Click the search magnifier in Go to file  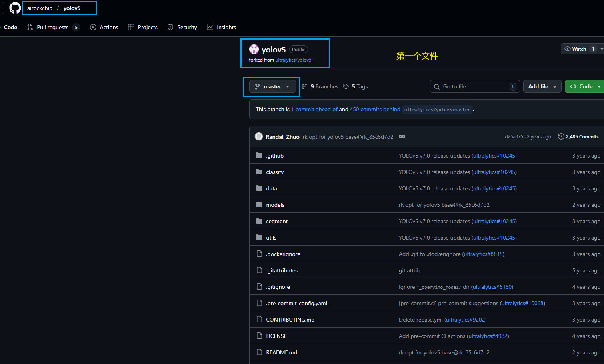(437, 86)
